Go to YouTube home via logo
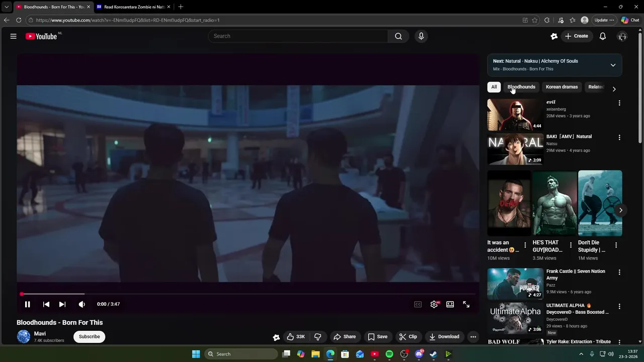 [x=41, y=36]
